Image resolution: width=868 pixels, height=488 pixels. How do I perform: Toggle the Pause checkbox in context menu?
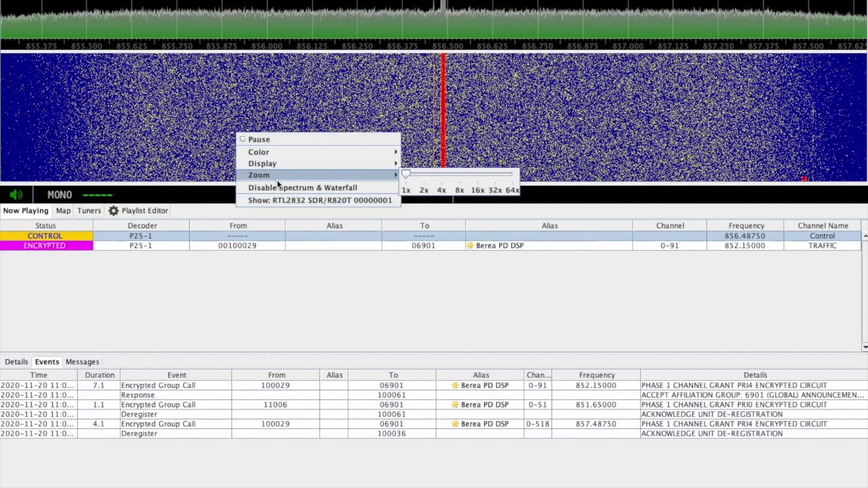[242, 139]
